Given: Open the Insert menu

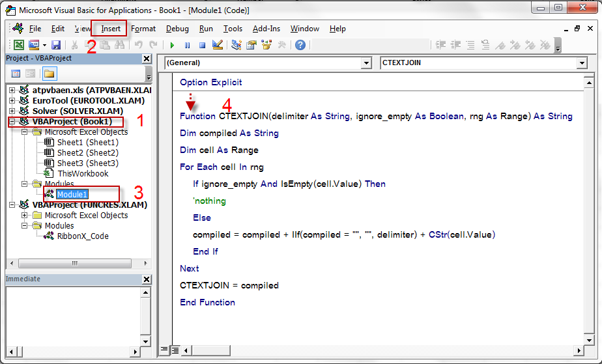Looking at the screenshot, I should [x=111, y=29].
